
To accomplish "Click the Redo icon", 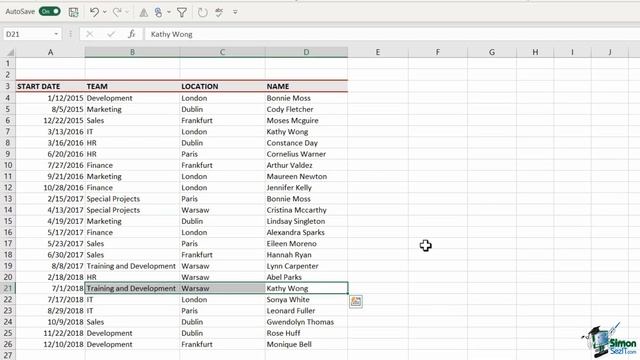I will click(117, 12).
